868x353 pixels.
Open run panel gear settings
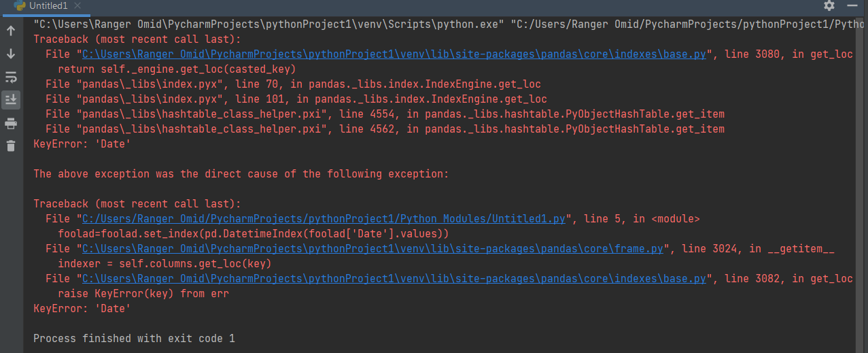(x=829, y=5)
